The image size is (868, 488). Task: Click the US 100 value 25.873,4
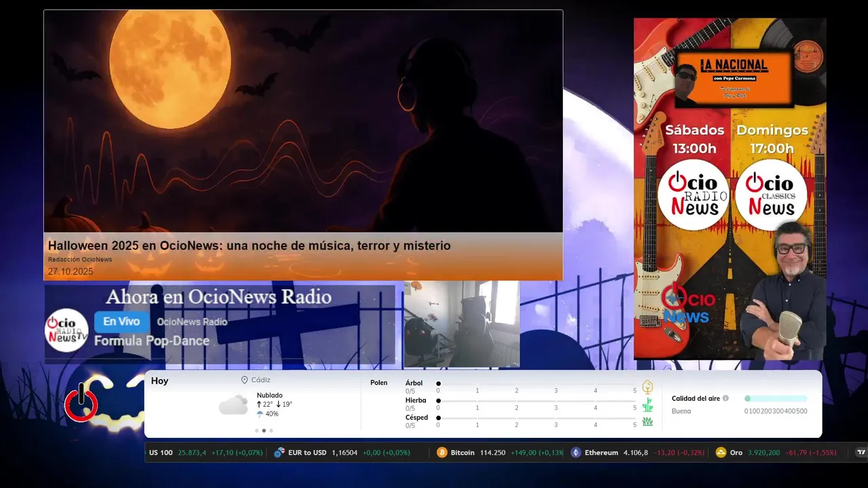point(192,453)
